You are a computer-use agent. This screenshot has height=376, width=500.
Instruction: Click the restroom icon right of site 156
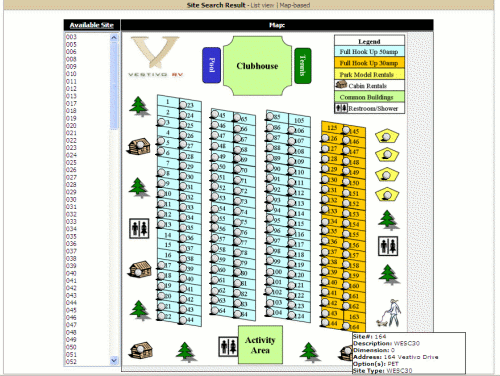(388, 246)
